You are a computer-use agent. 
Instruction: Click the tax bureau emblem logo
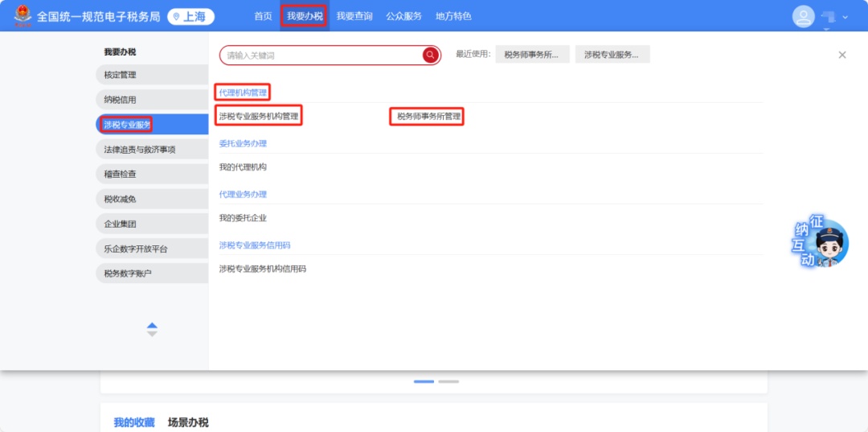[23, 15]
